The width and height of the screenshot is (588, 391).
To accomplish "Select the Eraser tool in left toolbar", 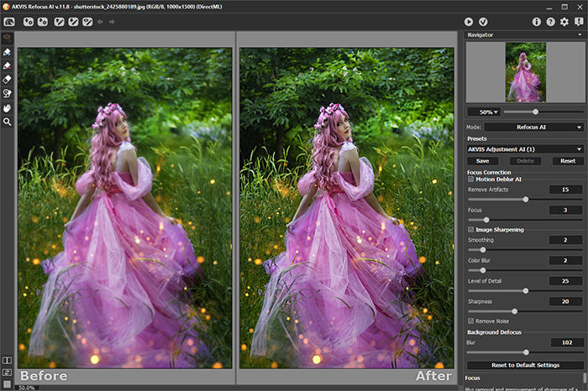I will pos(8,80).
